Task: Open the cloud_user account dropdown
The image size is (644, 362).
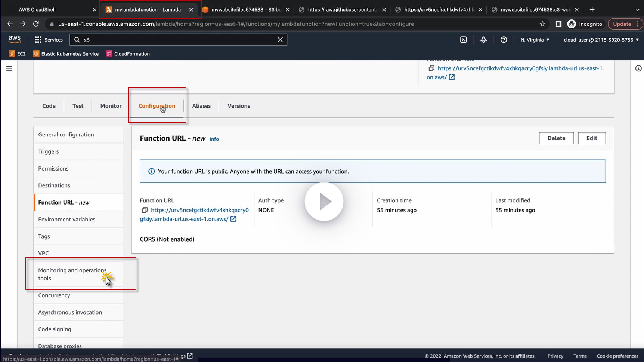Action: tap(601, 40)
